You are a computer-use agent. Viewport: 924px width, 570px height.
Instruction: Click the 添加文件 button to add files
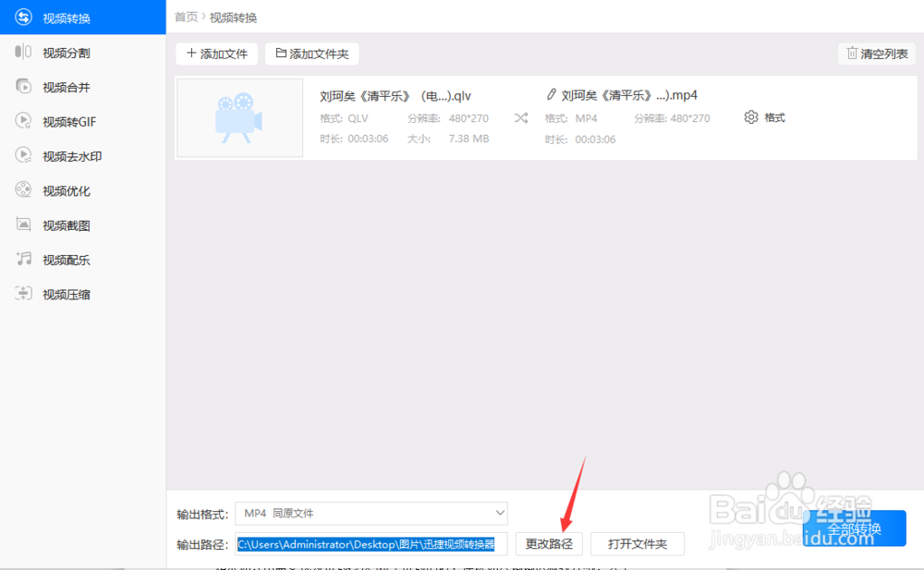pos(216,54)
